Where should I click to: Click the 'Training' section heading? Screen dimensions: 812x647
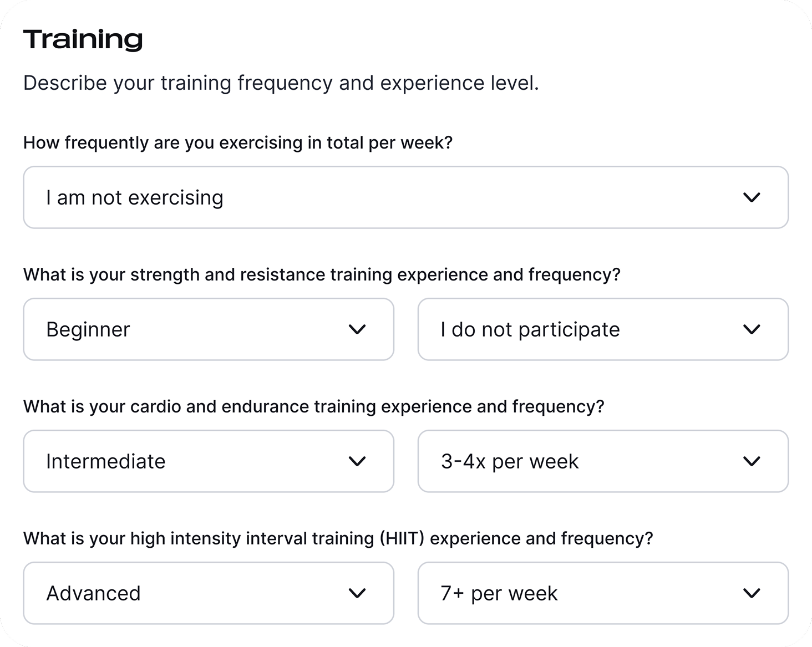click(x=83, y=39)
